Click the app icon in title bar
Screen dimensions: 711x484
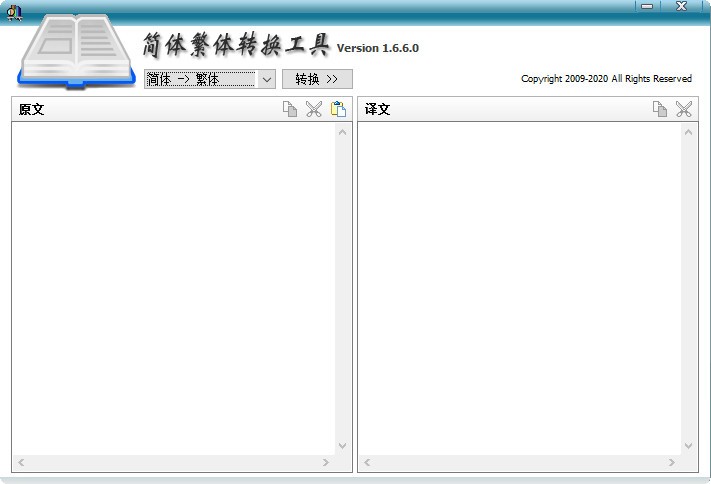(x=14, y=12)
